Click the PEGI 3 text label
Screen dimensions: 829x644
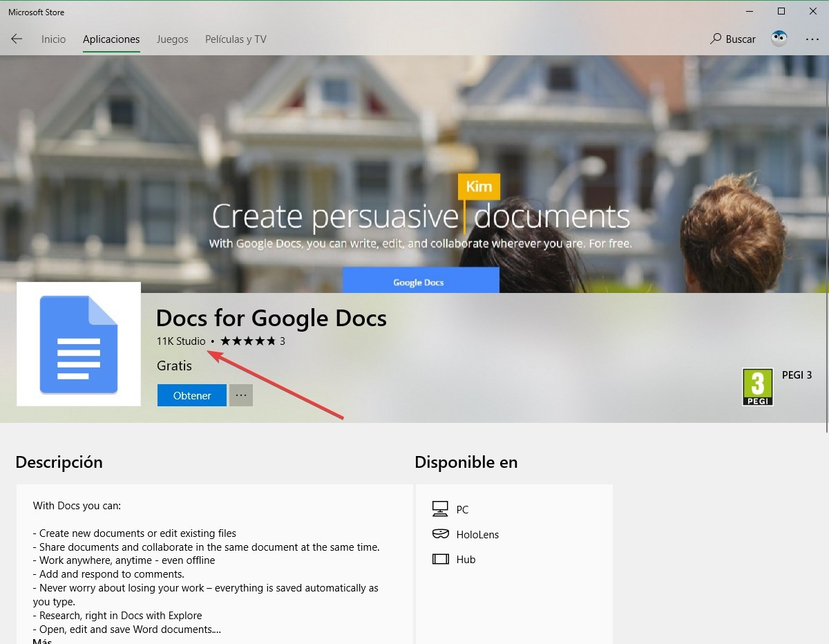(x=797, y=375)
